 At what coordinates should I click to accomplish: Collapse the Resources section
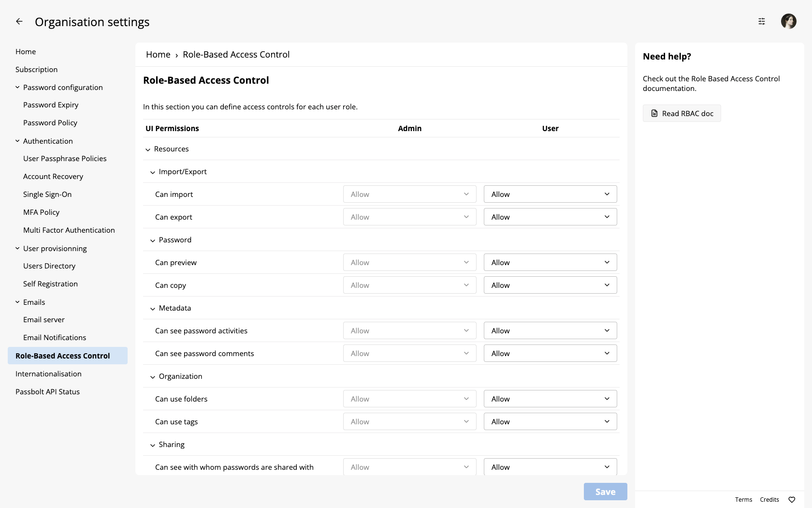tap(148, 149)
